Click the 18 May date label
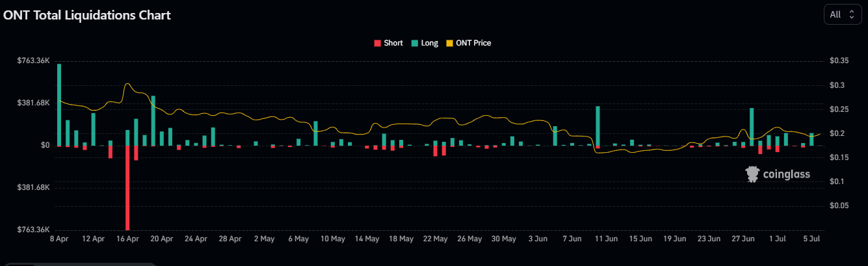The image size is (868, 266). [x=401, y=239]
